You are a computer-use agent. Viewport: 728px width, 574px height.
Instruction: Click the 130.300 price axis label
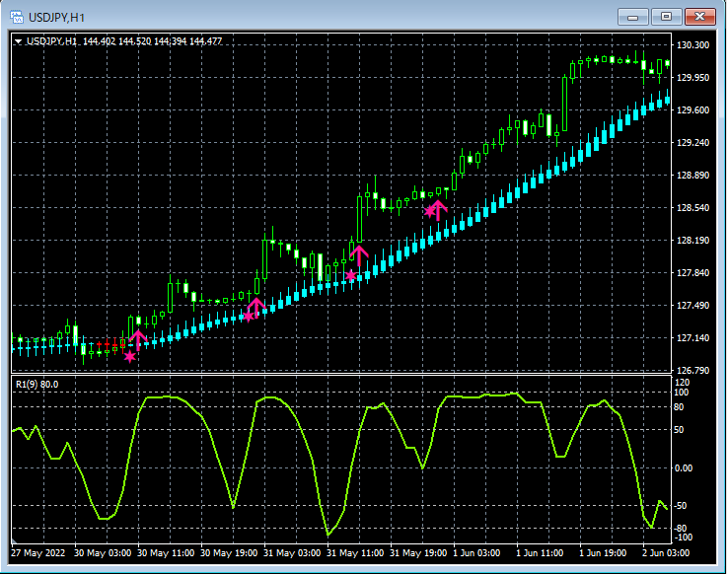click(x=692, y=45)
